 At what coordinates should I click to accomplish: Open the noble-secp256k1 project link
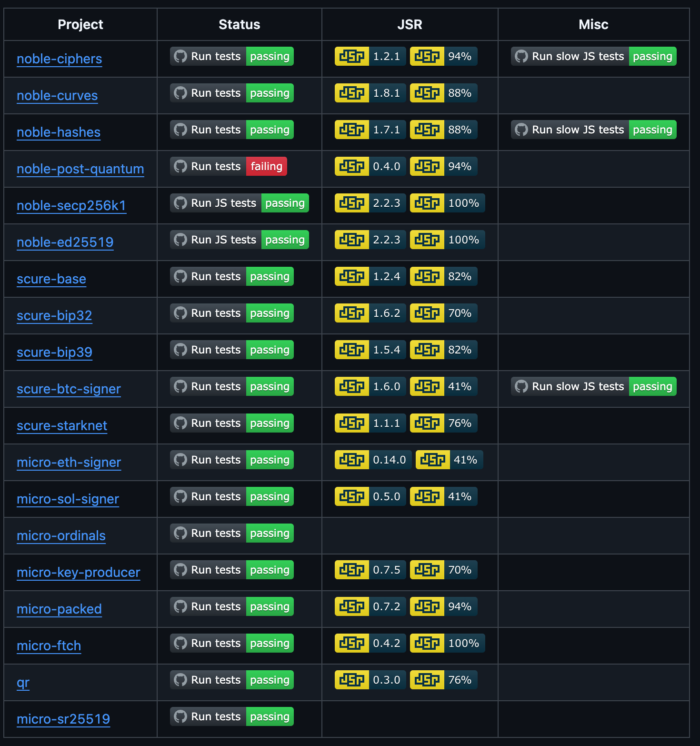71,206
